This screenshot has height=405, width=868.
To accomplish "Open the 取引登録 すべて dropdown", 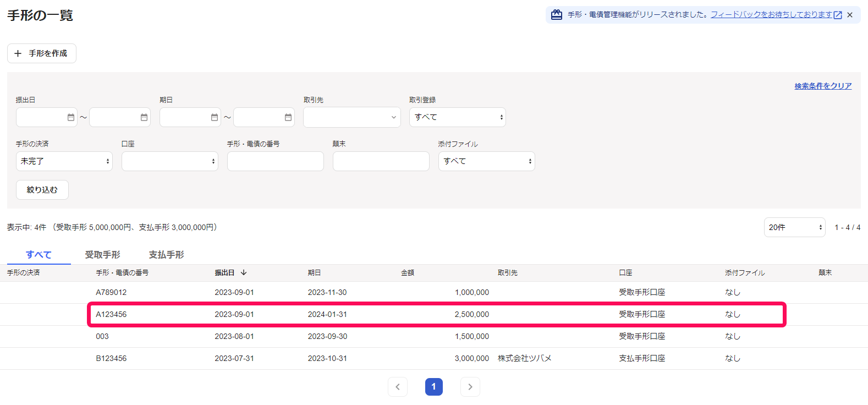I will click(458, 117).
